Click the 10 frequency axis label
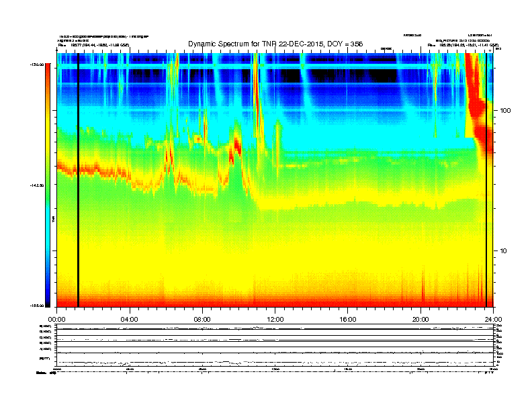Viewport: 532px width, 411px height. coord(504,251)
